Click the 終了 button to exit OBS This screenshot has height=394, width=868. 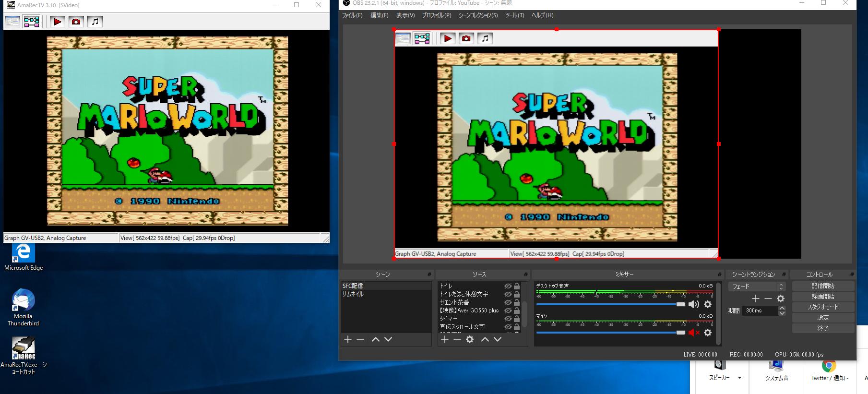pos(823,328)
